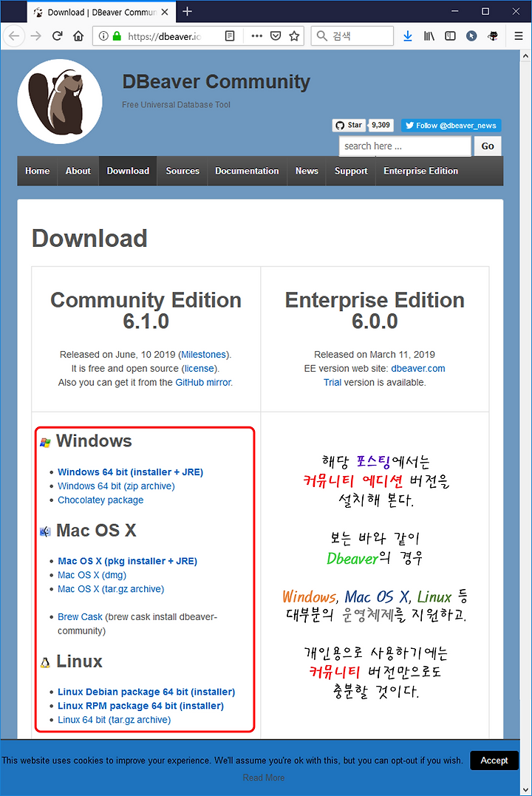This screenshot has height=796, width=532.
Task: Reload the page with the refresh icon
Action: click(58, 36)
